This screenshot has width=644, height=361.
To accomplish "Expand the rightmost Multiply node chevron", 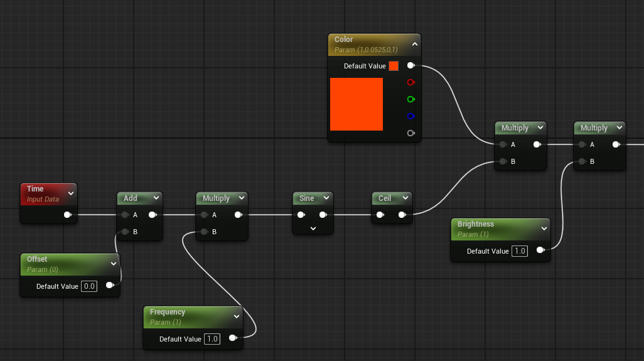I will point(620,127).
